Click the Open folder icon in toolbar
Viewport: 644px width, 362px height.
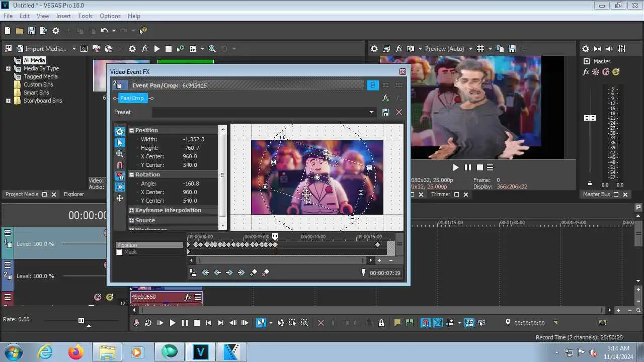[x=19, y=31]
